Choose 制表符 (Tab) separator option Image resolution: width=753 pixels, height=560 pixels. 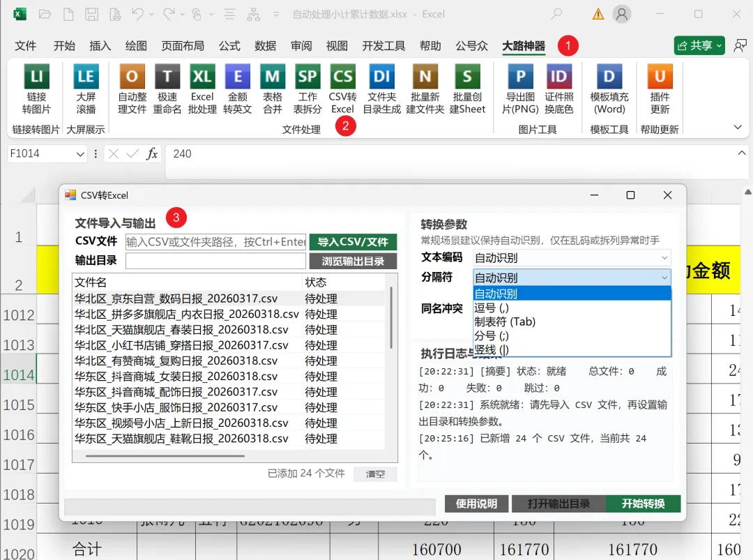pos(572,321)
